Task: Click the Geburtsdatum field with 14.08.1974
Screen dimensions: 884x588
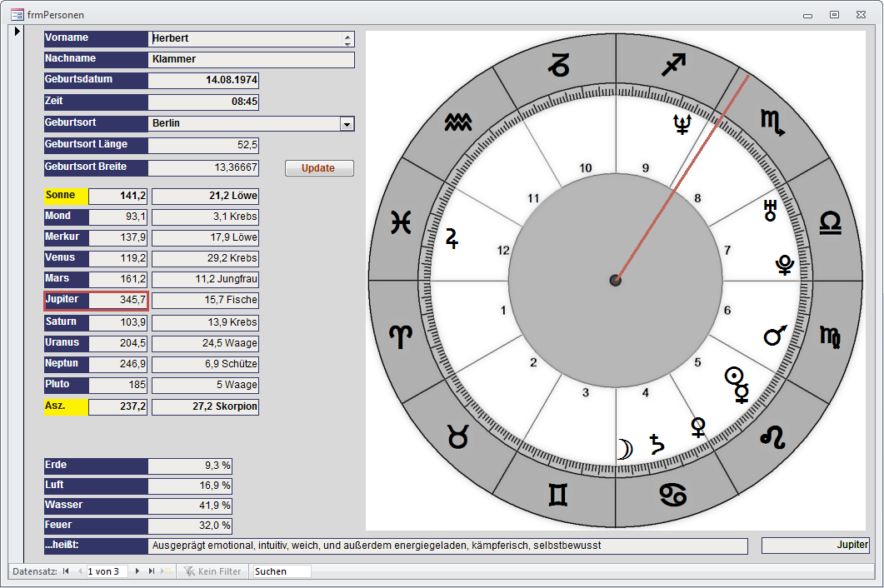Action: tap(203, 81)
